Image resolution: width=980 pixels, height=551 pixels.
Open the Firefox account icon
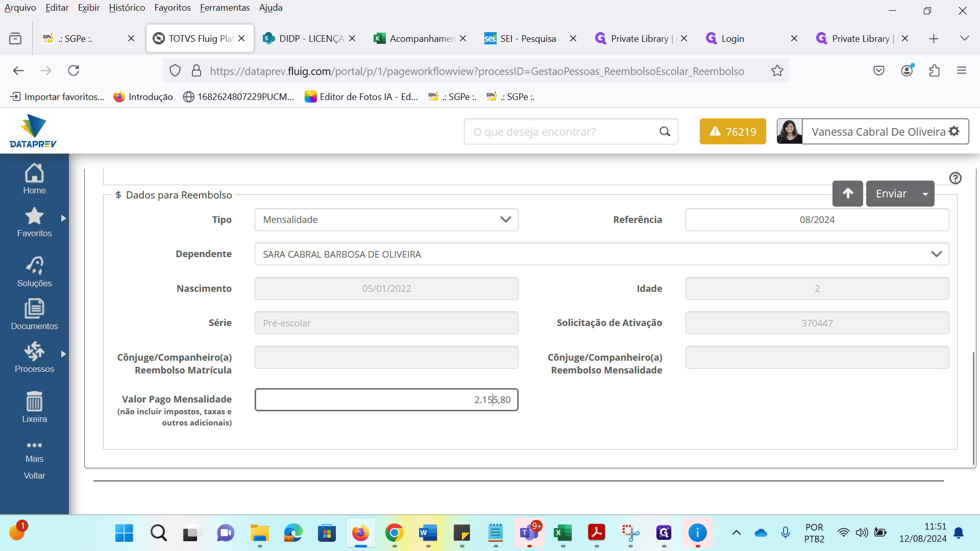[907, 70]
